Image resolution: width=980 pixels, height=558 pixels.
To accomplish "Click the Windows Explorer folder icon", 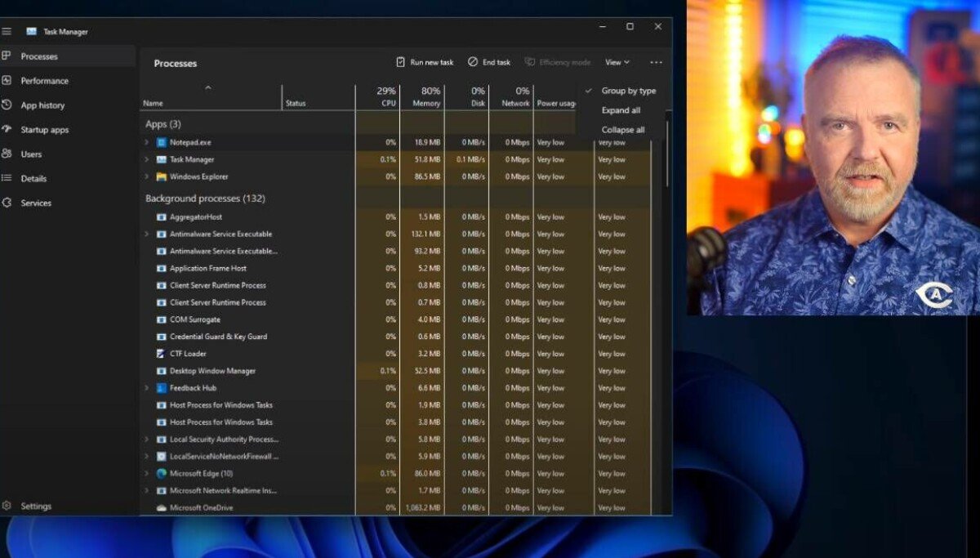I will (162, 176).
